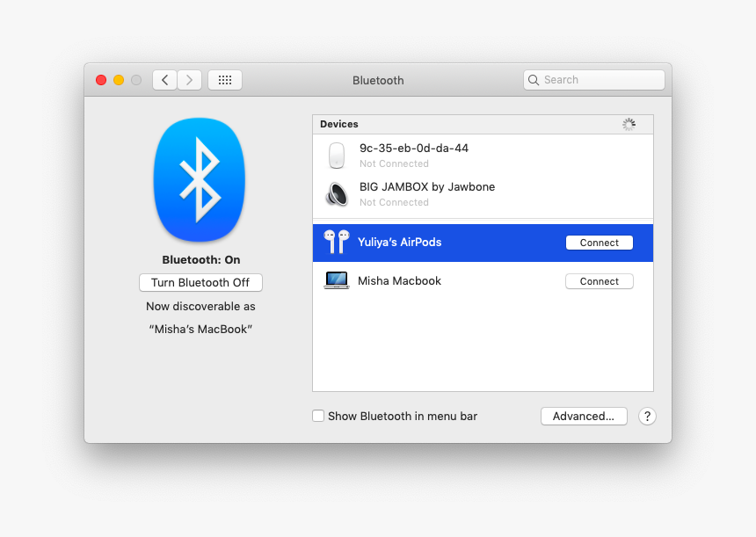Screen dimensions: 756x537
Task: Open the Advanced settings dialog
Action: pos(583,416)
